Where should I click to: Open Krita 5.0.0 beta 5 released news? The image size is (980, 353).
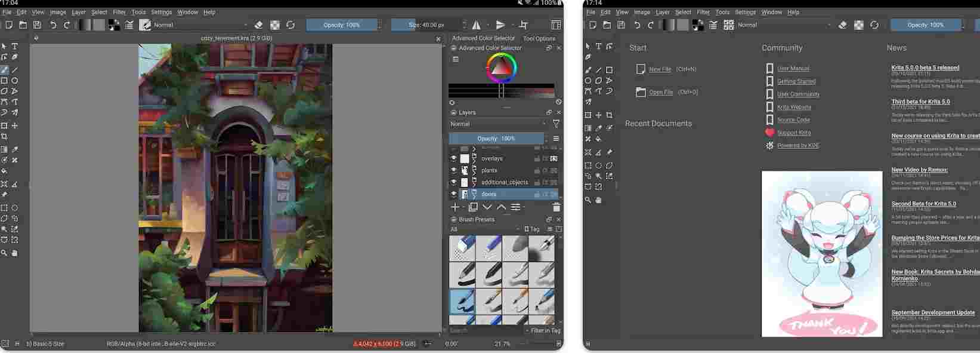(x=925, y=67)
